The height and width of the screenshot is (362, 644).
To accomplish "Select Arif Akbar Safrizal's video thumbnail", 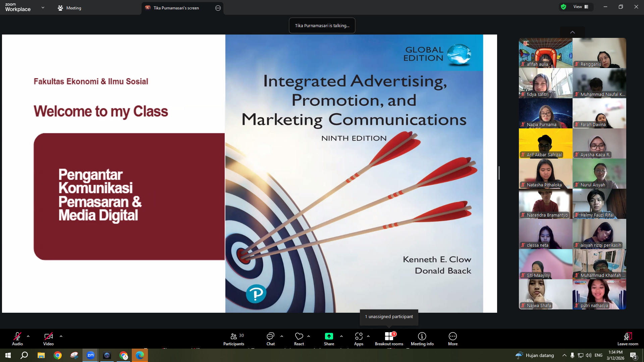I will click(546, 143).
